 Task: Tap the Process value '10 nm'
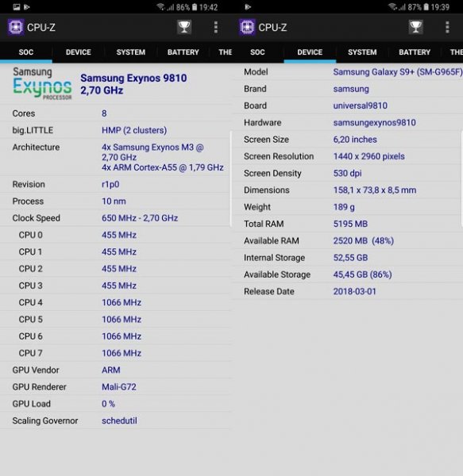114,201
